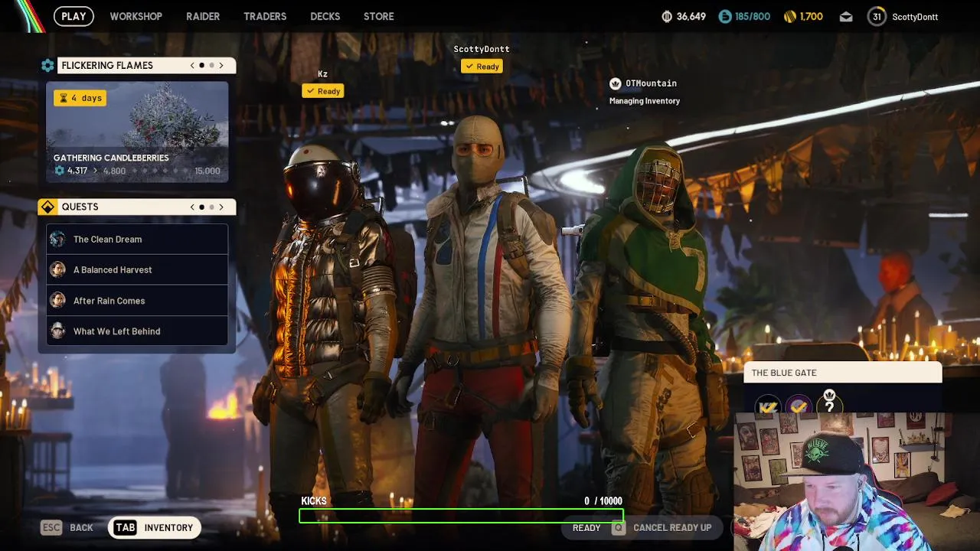Click the READY label at bottom
The image size is (980, 551).
pyautogui.click(x=586, y=528)
